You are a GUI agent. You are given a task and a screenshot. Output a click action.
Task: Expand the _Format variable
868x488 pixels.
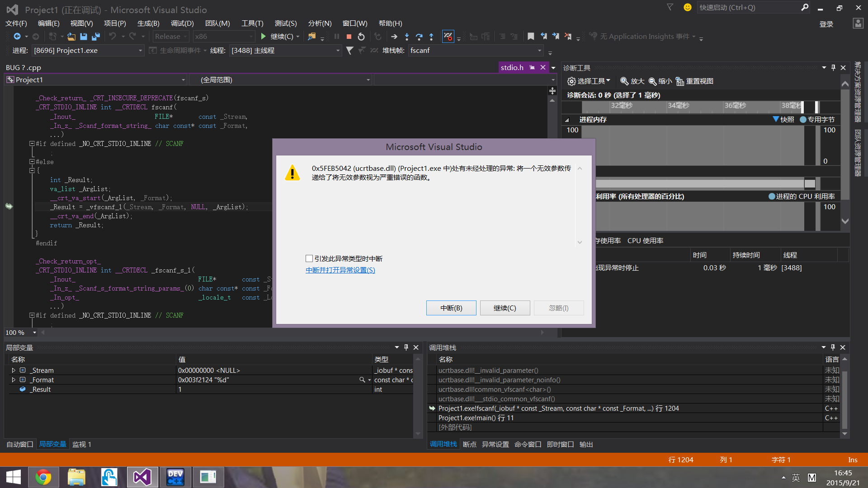click(14, 380)
